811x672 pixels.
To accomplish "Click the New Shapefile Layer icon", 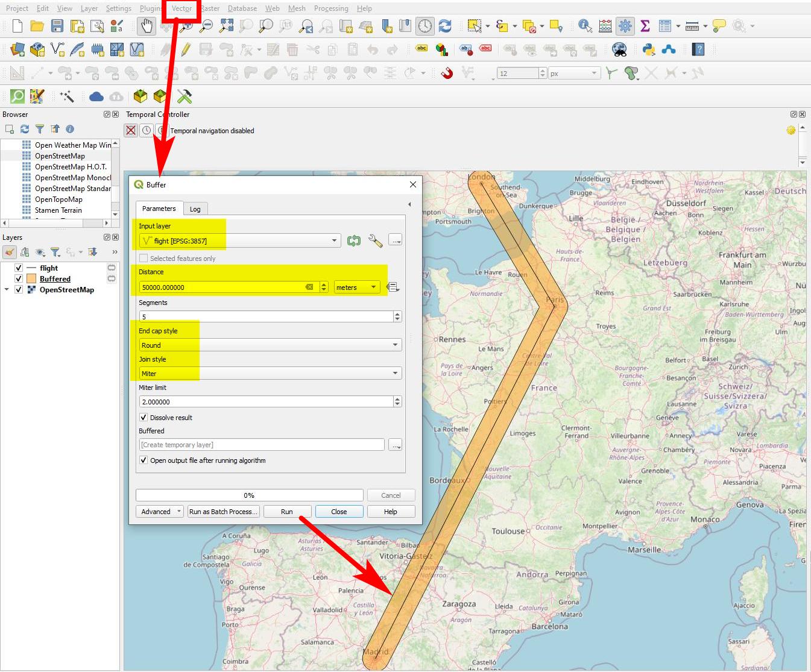I will (57, 49).
